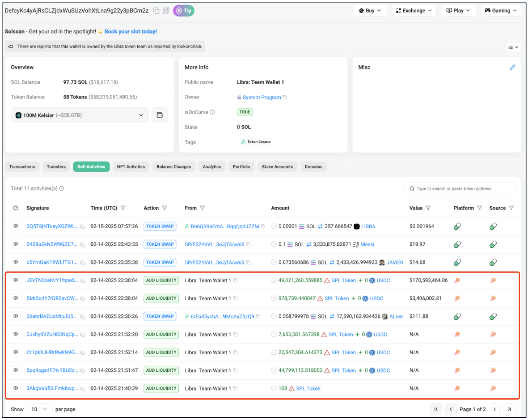Open wallet icon beside token dropdown
The height and width of the screenshot is (420, 529).
coord(160,115)
